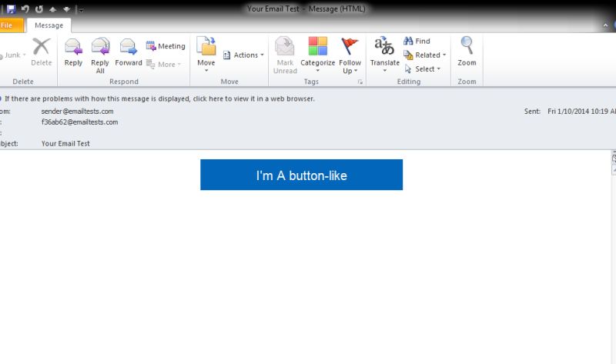Delete this message with the X icon

tap(42, 52)
